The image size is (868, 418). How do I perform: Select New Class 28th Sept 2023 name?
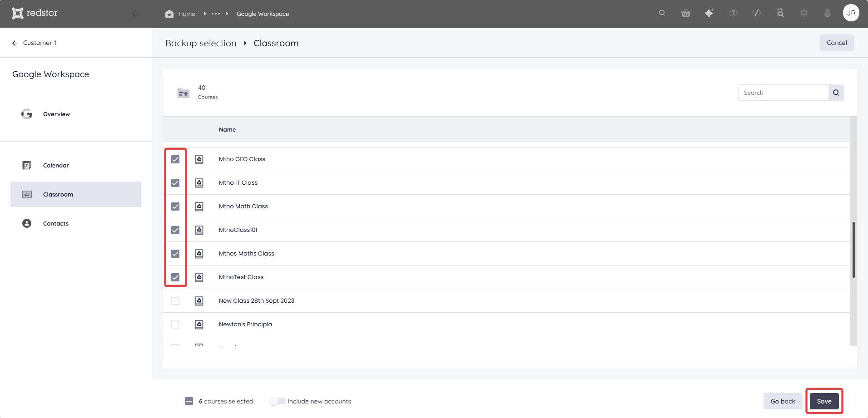257,300
